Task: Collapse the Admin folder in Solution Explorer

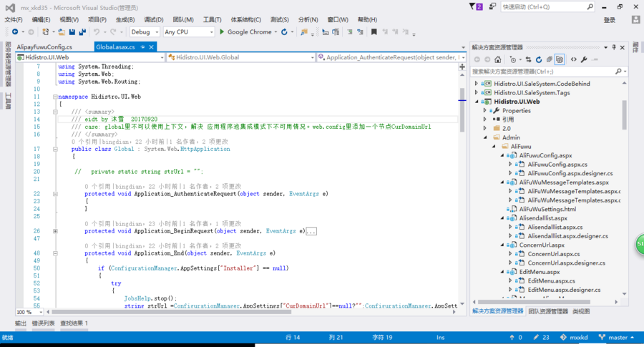Action: point(485,137)
